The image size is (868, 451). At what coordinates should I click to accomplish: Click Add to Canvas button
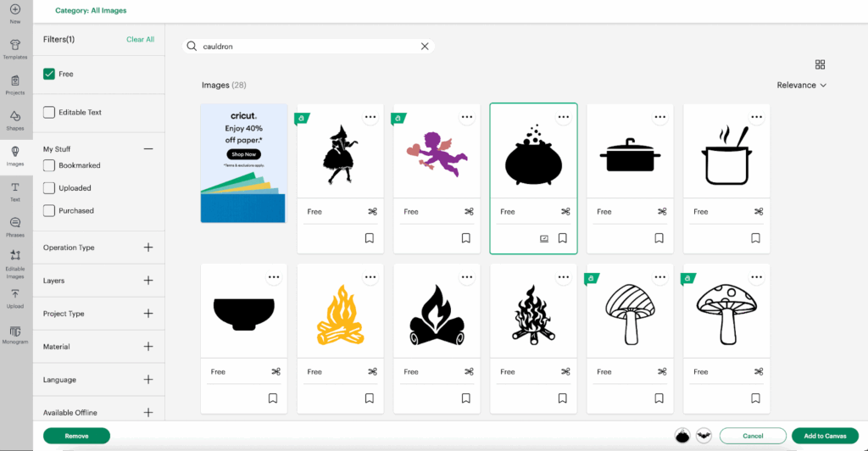(x=825, y=436)
